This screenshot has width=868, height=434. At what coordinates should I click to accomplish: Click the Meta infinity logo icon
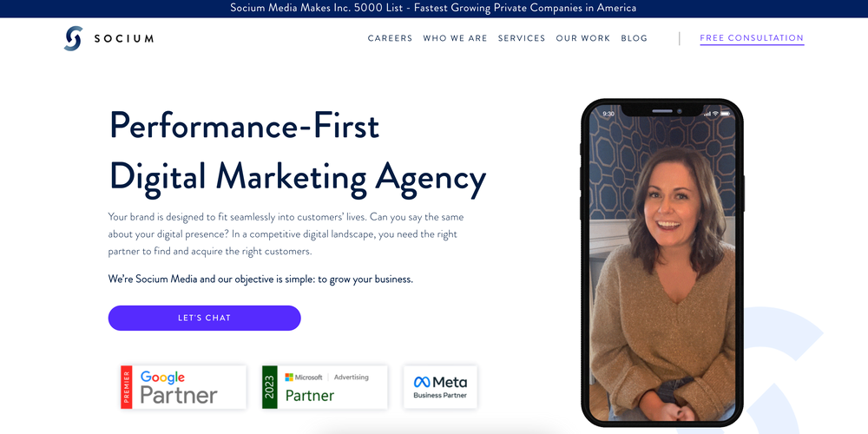pos(422,382)
